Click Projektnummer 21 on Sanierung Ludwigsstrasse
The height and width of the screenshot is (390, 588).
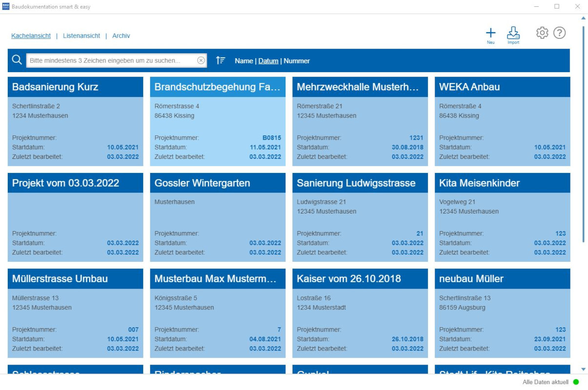(x=420, y=234)
